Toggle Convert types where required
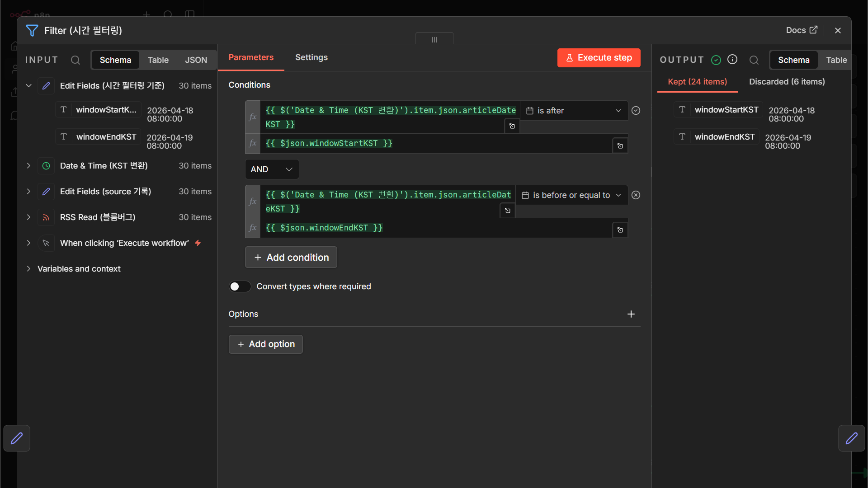This screenshot has width=868, height=488. coord(240,286)
